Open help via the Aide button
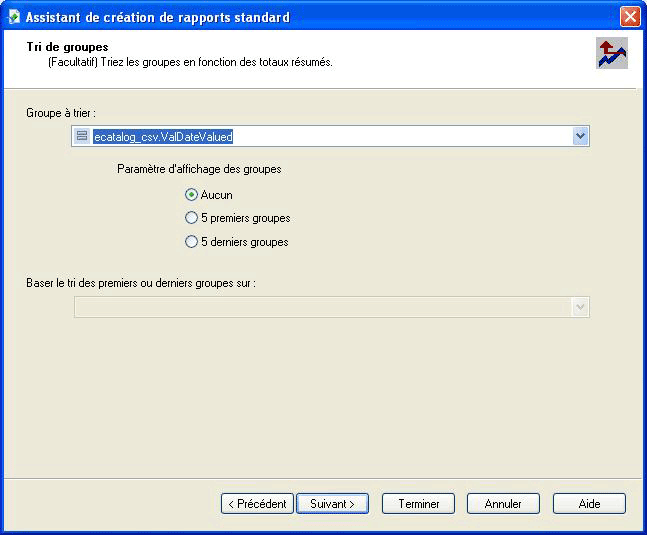The width and height of the screenshot is (647, 535). click(589, 504)
